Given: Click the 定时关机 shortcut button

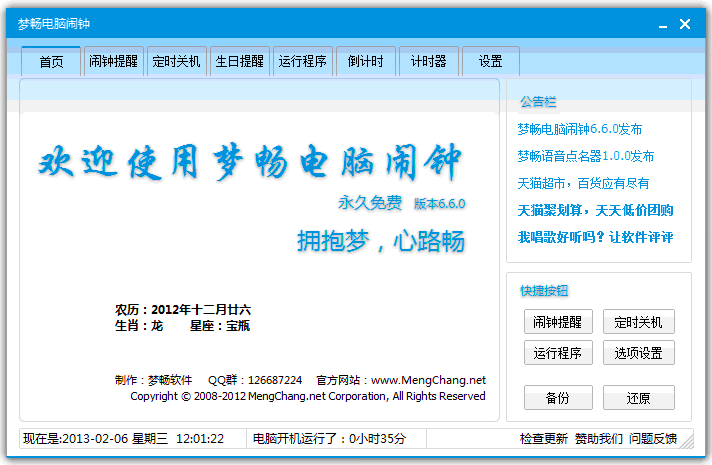Looking at the screenshot, I should (638, 322).
